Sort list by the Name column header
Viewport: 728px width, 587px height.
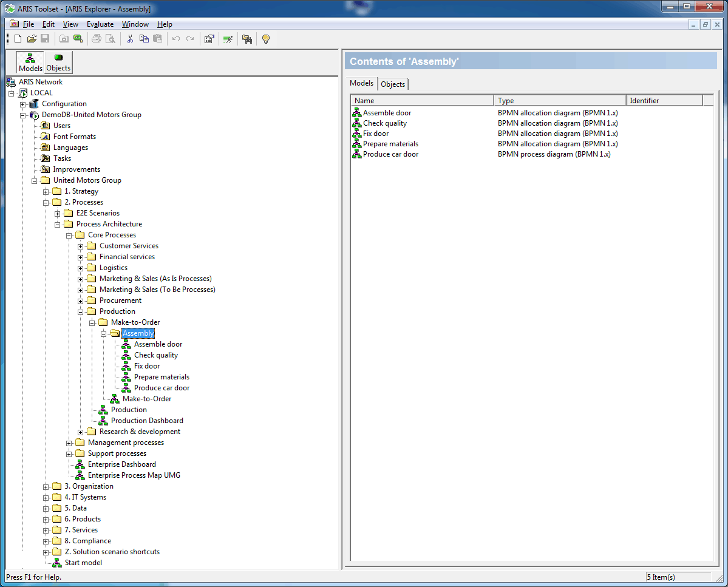[422, 100]
